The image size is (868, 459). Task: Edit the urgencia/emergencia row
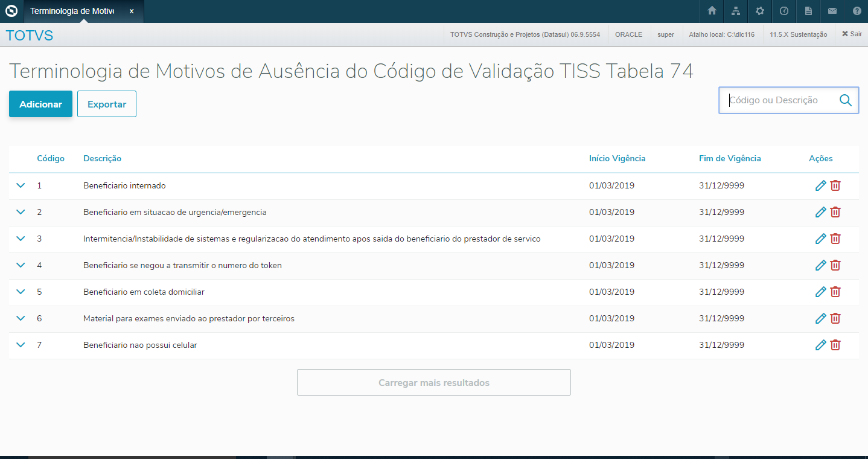pyautogui.click(x=820, y=212)
